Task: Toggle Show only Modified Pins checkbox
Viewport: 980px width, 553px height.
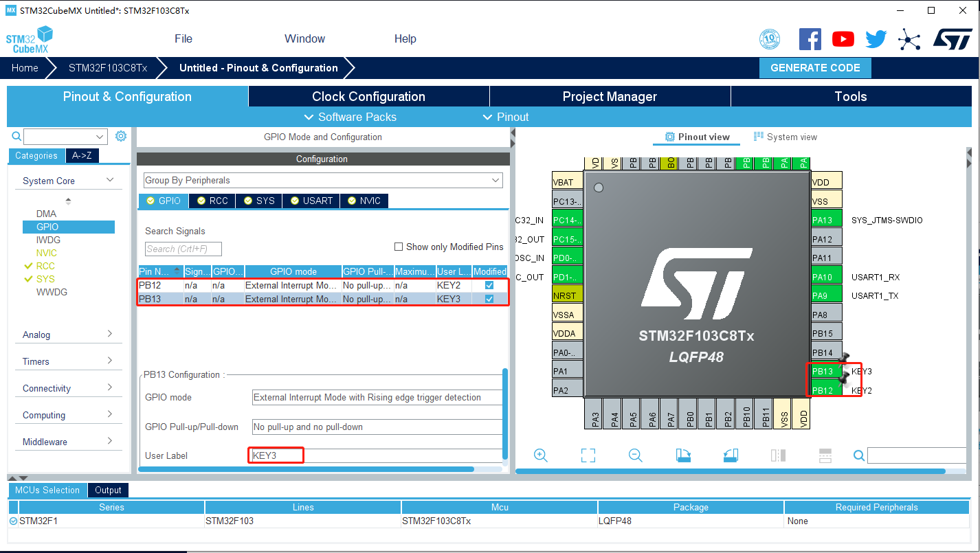Action: [x=399, y=247]
